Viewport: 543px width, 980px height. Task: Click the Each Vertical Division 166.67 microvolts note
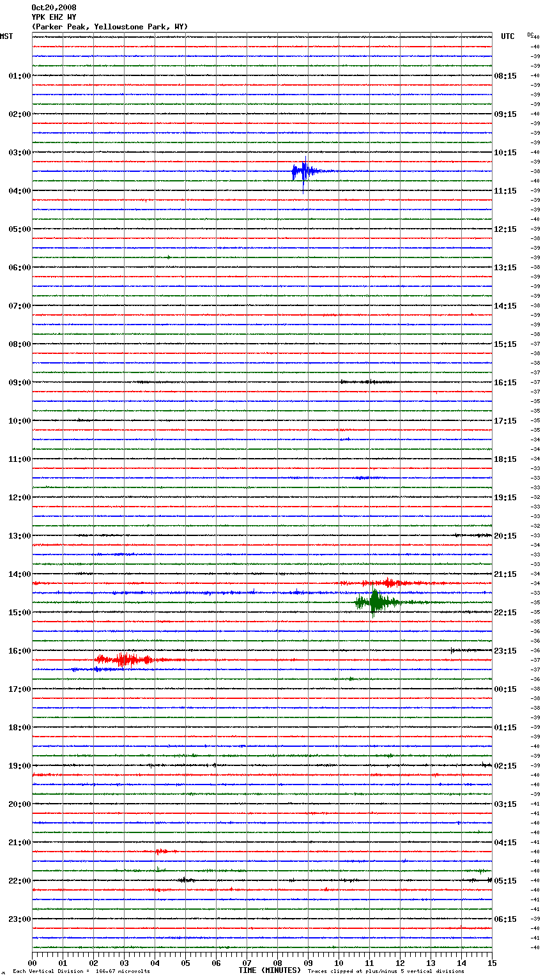(x=81, y=972)
